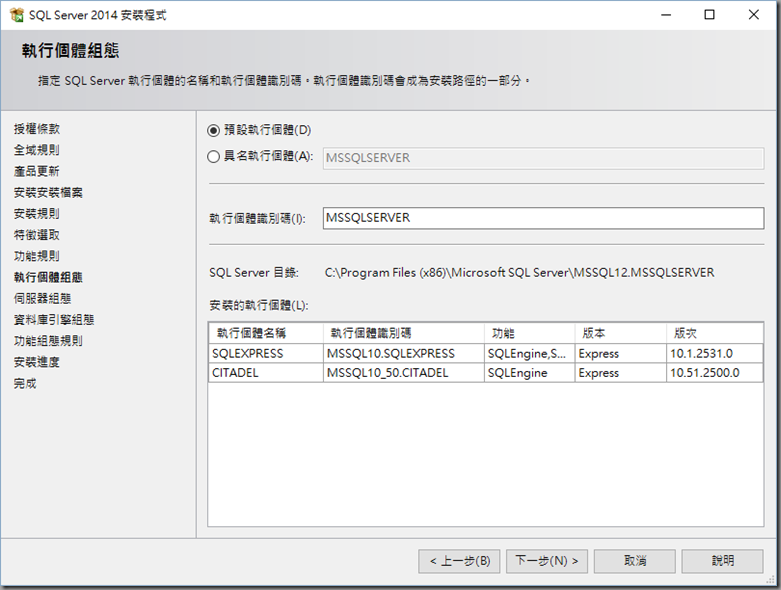The width and height of the screenshot is (781, 590).
Task: Click the 執行個體識別碼 input field
Action: coord(543,218)
